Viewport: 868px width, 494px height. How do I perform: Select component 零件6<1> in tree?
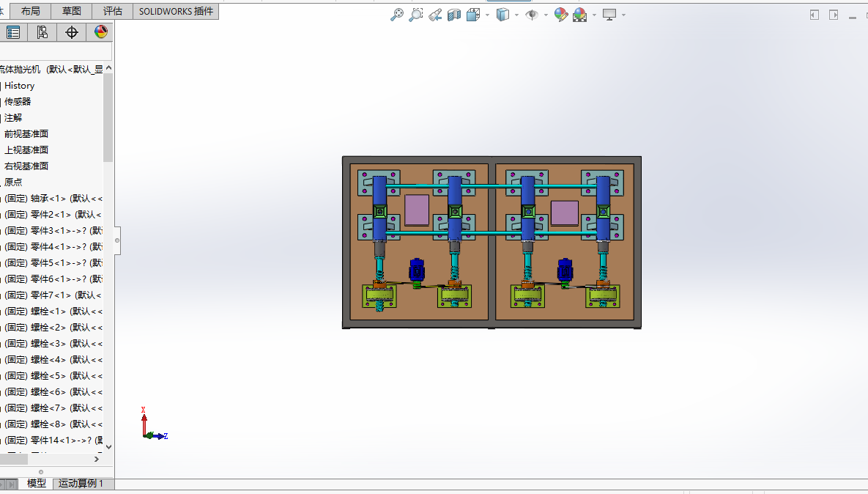53,279
